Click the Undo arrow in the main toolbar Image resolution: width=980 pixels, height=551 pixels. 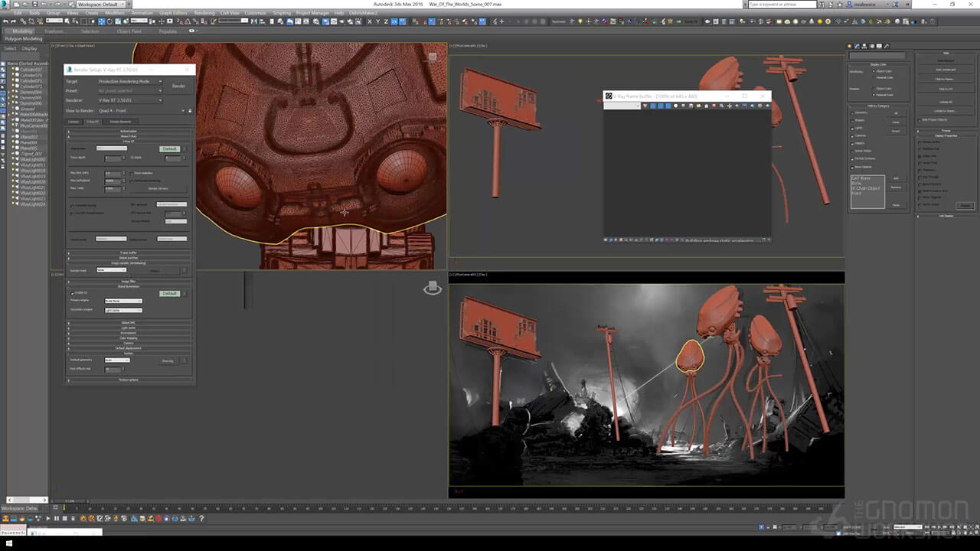pyautogui.click(x=6, y=21)
